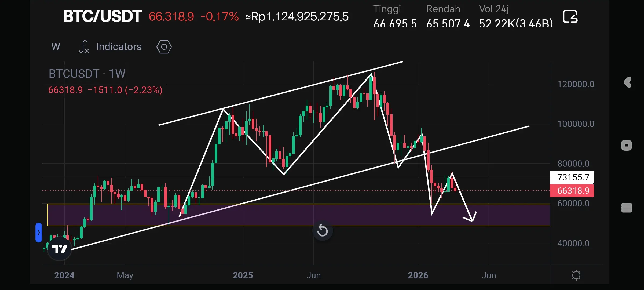Tap the switch/share icon top right
644x290 pixels.
coord(570,17)
